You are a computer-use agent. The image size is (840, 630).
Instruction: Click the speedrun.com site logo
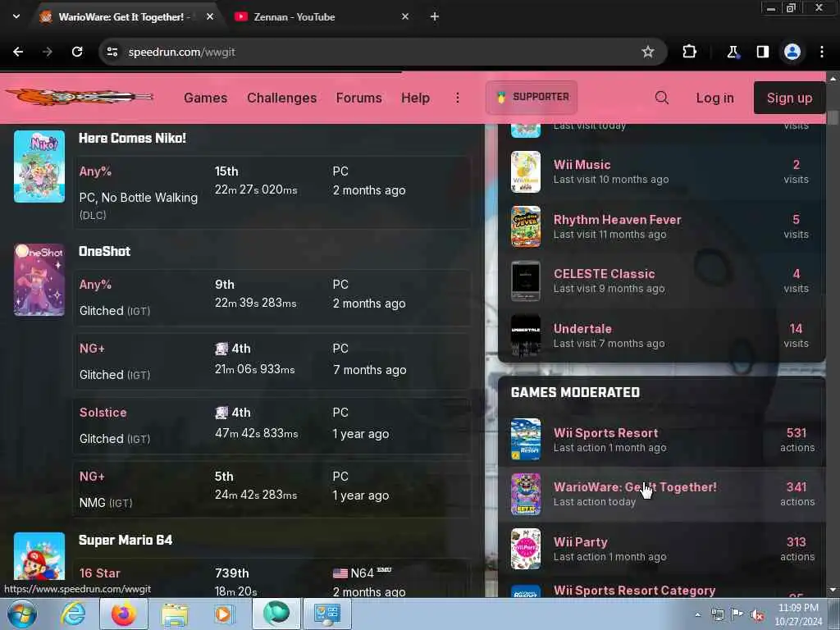pos(80,97)
